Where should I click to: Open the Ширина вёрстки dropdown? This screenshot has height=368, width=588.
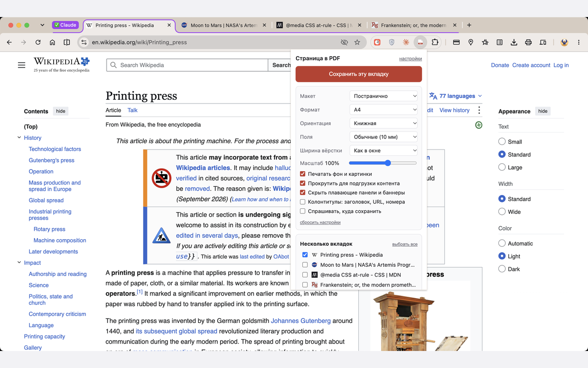[384, 150]
